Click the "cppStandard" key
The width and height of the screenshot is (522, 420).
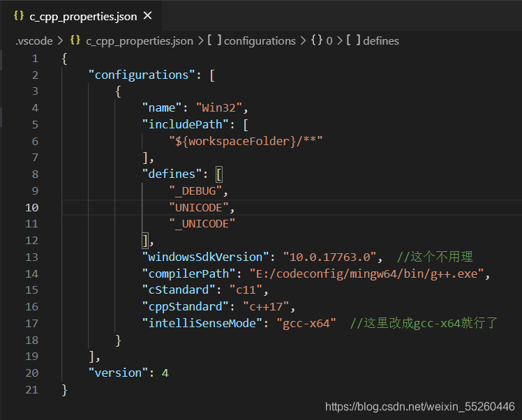[x=186, y=306]
